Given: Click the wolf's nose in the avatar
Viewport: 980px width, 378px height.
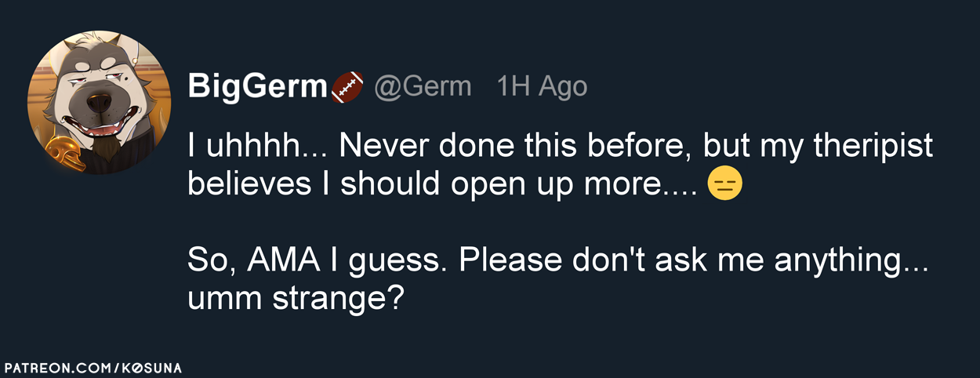Looking at the screenshot, I should 100,102.
